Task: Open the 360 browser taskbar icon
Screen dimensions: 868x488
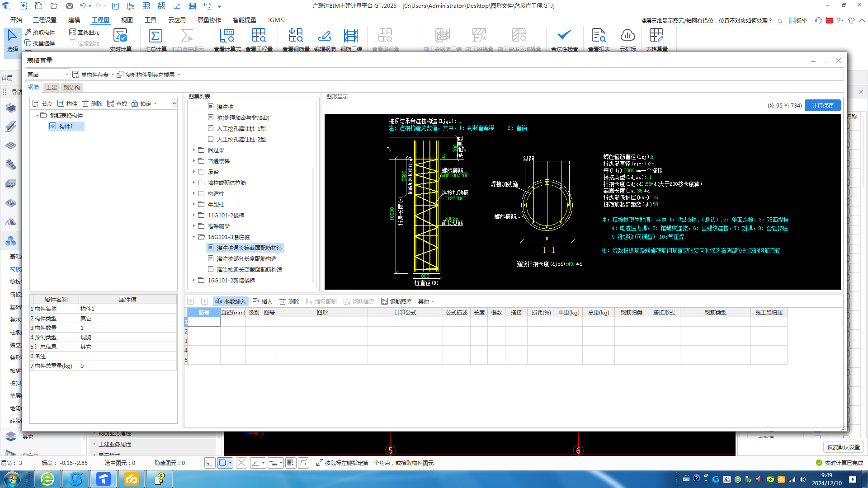Action: 47,479
